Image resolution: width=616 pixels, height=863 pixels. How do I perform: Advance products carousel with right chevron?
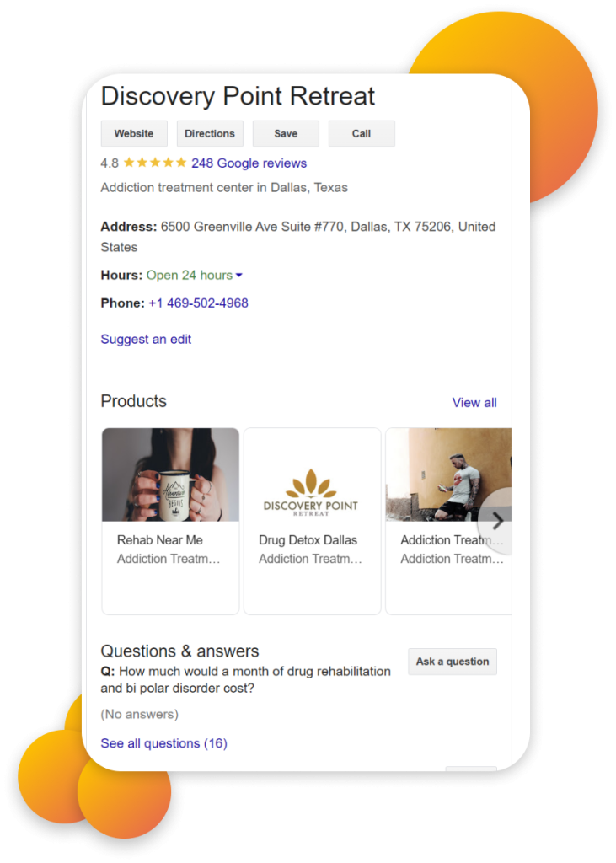click(x=497, y=521)
